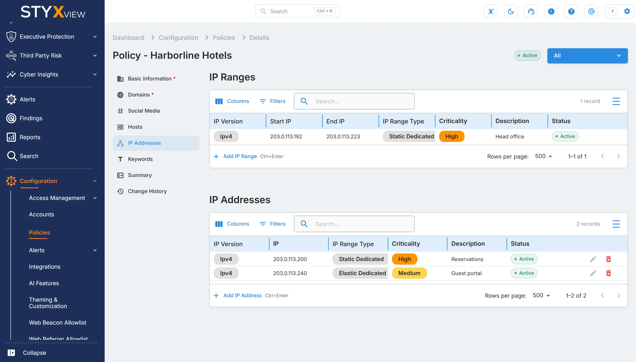644x362 pixels.
Task: Go to Dashboard breadcrumb
Action: click(x=128, y=38)
